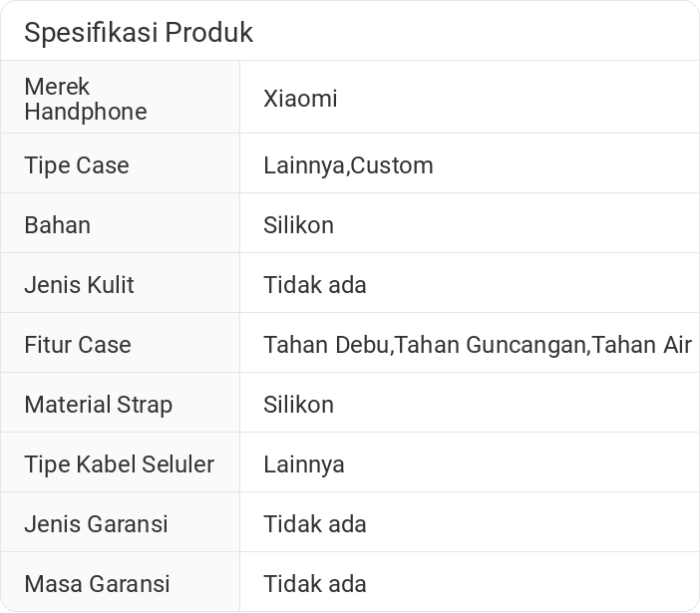Screen dimensions: 700x613
Task: Select the Masa Garansi label
Action: pyautogui.click(x=97, y=584)
